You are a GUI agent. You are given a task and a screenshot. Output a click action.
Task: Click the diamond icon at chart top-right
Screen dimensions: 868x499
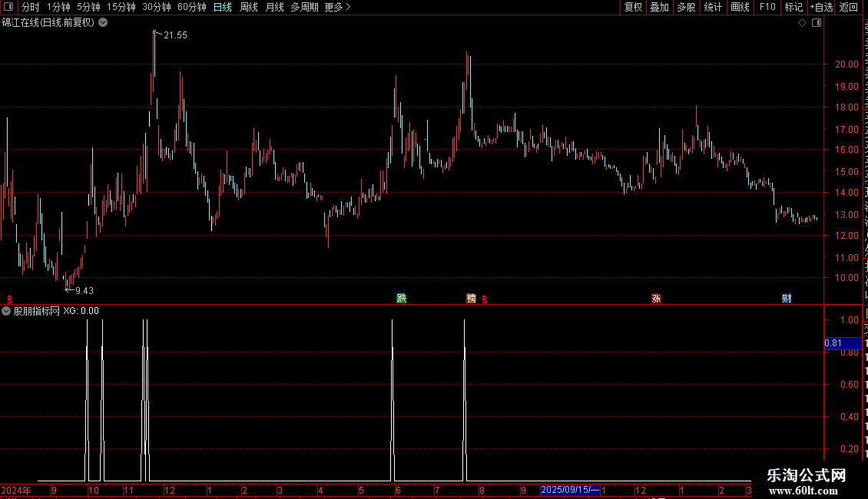pos(802,23)
